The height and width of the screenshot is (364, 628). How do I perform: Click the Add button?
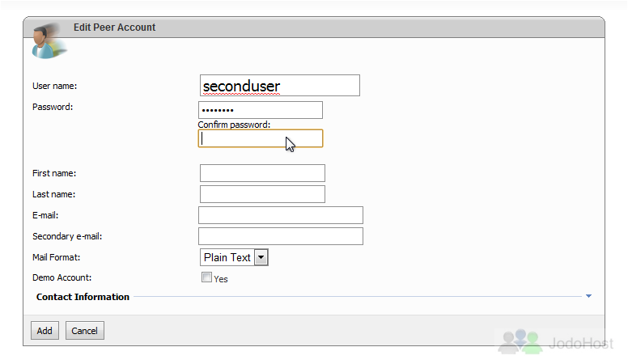(x=45, y=330)
